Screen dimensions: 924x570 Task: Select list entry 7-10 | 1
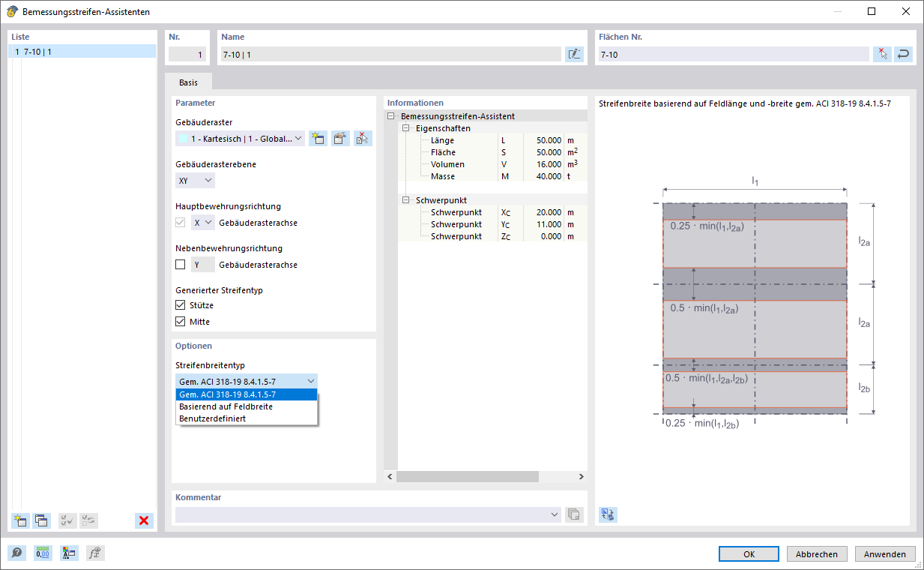click(x=82, y=52)
